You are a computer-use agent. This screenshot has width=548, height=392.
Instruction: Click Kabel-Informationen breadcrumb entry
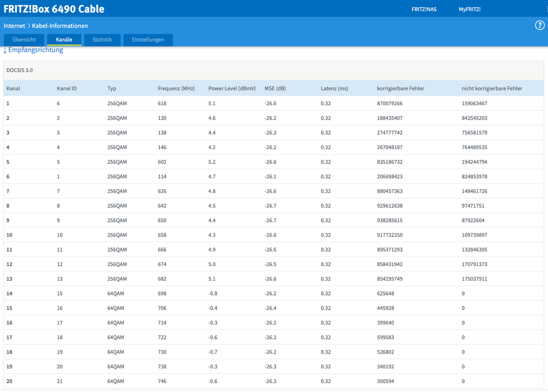pyautogui.click(x=60, y=26)
